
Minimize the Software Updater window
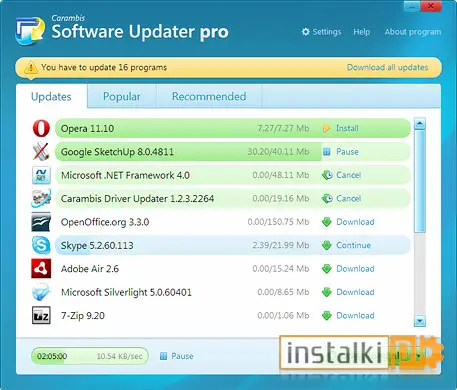tap(412, 6)
